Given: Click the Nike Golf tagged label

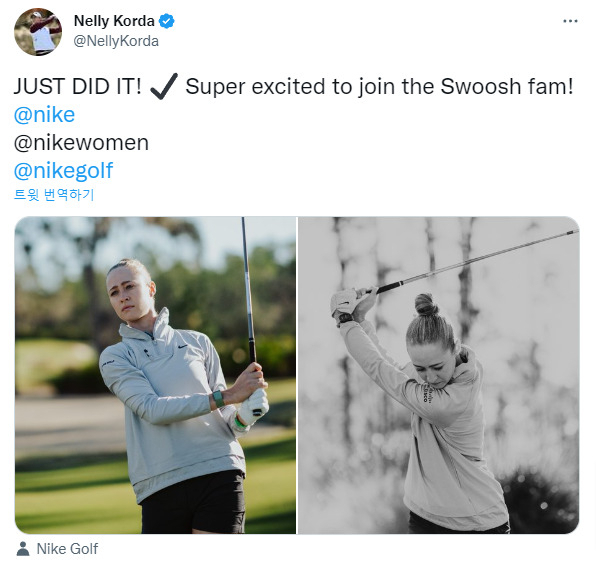Looking at the screenshot, I should [67, 549].
